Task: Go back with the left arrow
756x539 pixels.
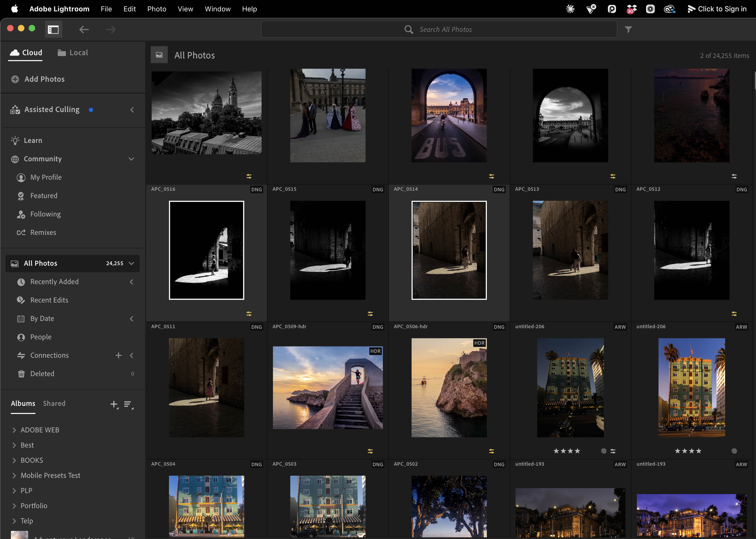Action: 84,29
